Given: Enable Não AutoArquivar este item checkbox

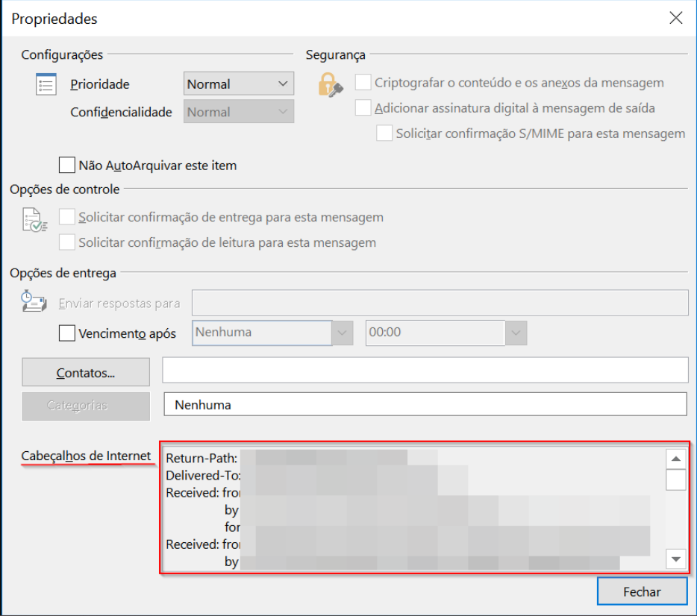Looking at the screenshot, I should point(67,165).
